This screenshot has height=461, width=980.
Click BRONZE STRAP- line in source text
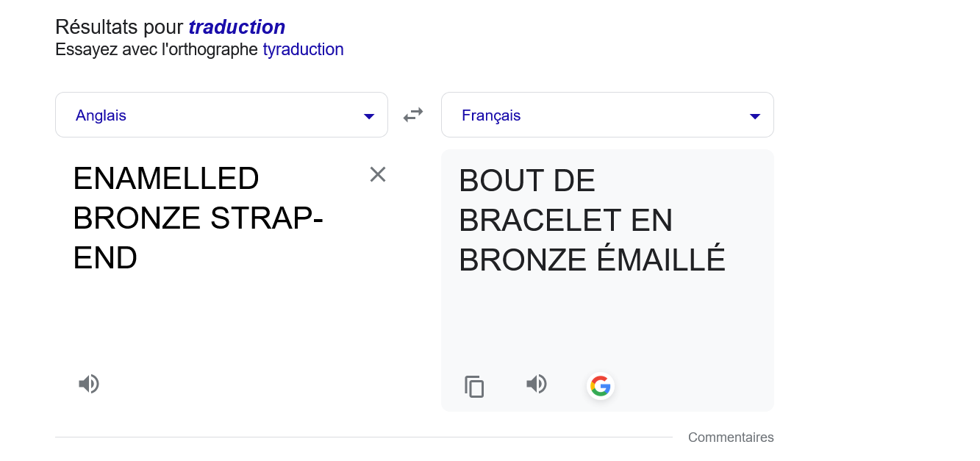click(x=198, y=218)
